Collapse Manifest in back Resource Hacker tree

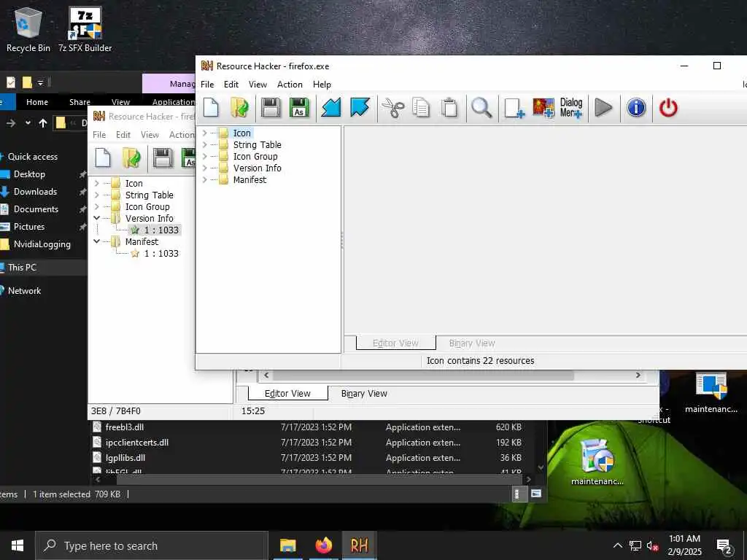point(97,241)
